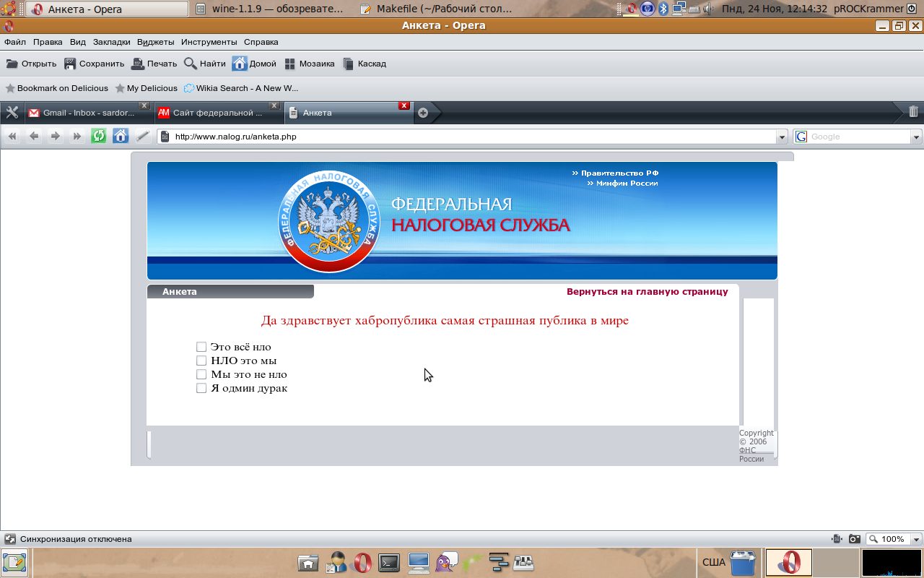Click the show desktop icon in bottom panel
The image size is (924, 578).
point(14,563)
